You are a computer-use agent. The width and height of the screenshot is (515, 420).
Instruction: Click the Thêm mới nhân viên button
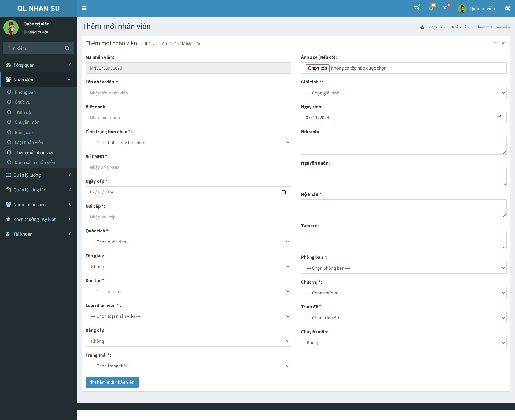pyautogui.click(x=112, y=382)
